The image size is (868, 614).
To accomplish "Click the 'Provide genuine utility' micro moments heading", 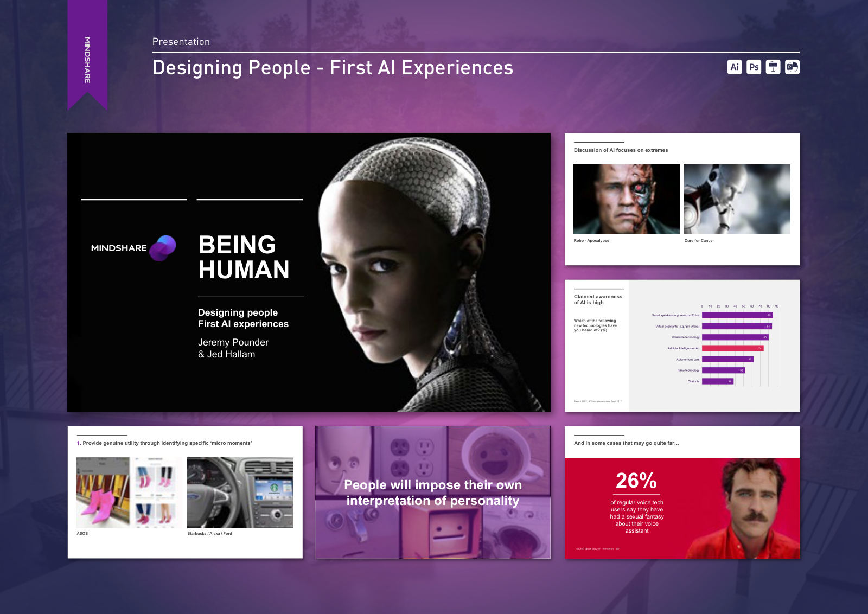I will [x=164, y=443].
